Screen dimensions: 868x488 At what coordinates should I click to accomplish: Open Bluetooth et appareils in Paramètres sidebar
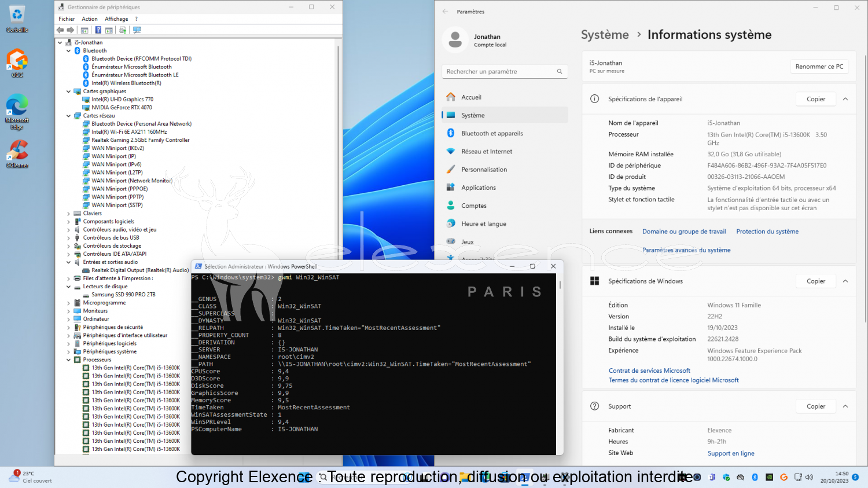point(505,133)
